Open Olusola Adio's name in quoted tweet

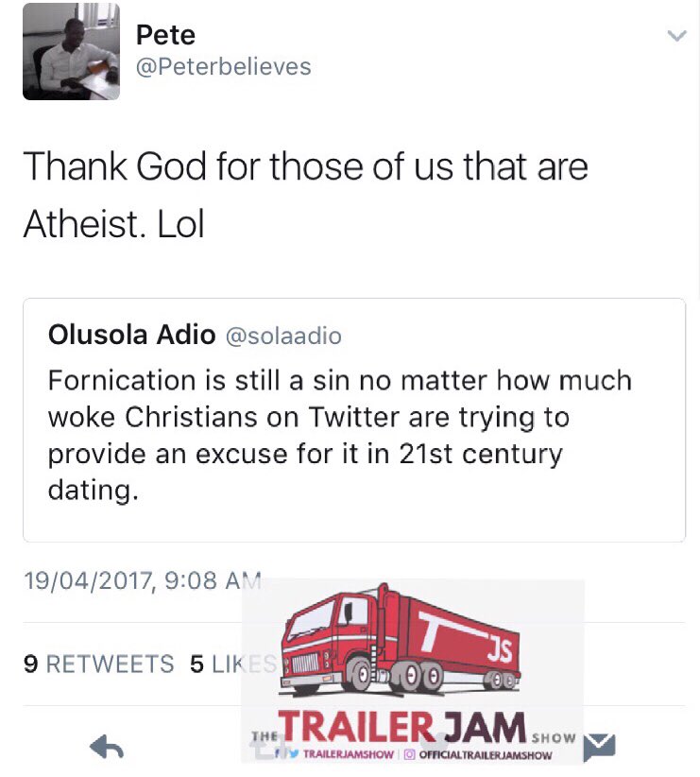click(x=131, y=336)
